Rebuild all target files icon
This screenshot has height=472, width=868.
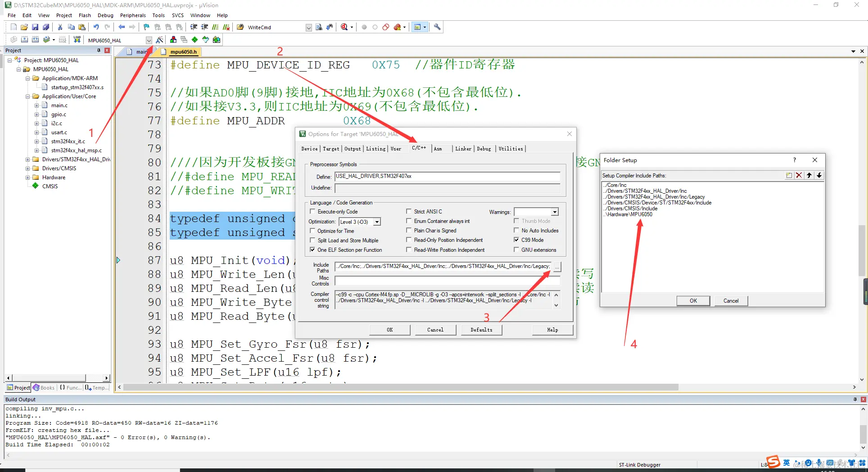click(x=35, y=40)
